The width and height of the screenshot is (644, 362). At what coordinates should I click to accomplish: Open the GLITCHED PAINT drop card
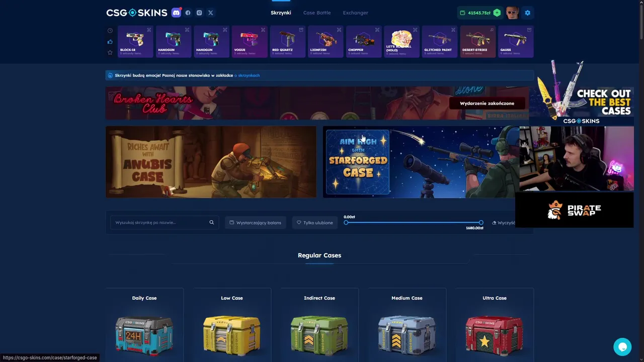(440, 41)
